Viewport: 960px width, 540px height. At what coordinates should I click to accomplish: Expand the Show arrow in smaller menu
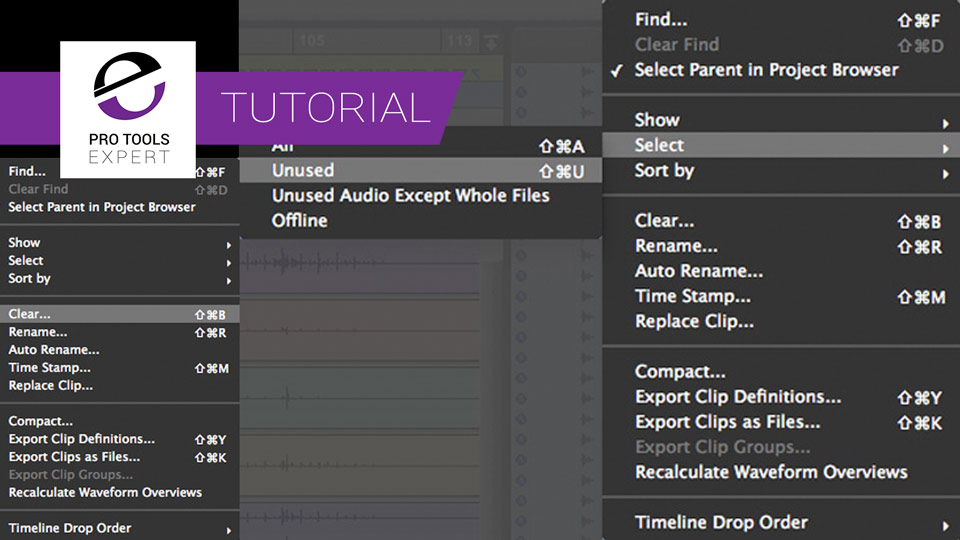(x=228, y=246)
